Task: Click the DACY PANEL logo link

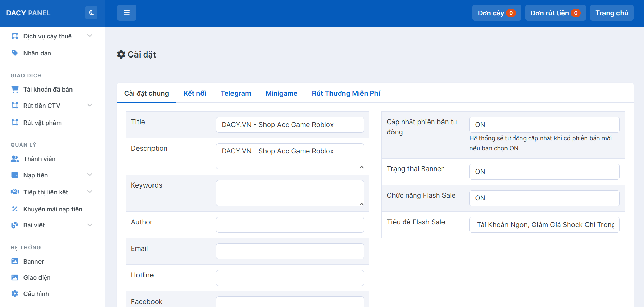Action: click(x=29, y=13)
